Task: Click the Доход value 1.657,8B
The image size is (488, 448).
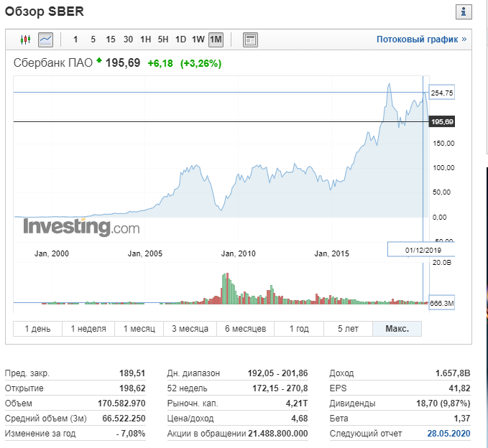Action: tap(453, 373)
